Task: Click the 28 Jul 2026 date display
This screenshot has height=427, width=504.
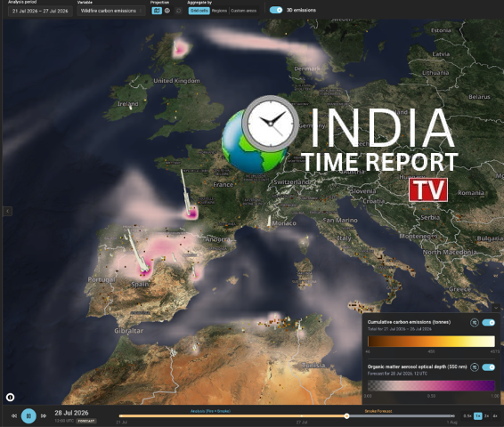Action: pos(71,413)
